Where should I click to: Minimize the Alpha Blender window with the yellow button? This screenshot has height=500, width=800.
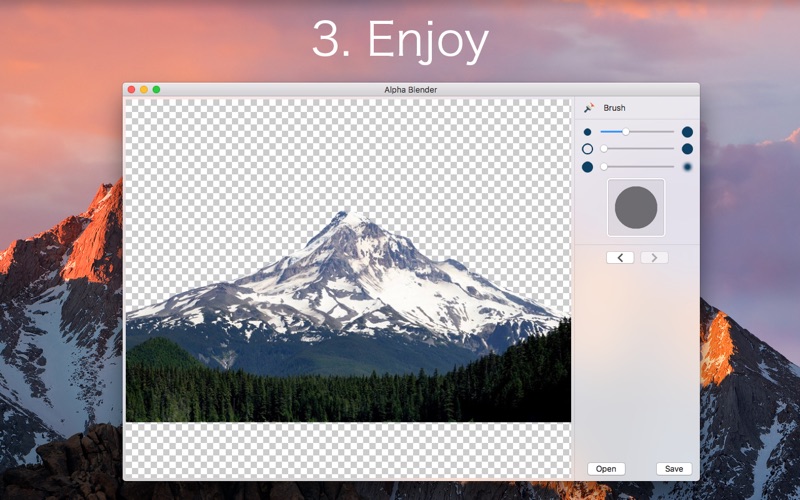[144, 90]
